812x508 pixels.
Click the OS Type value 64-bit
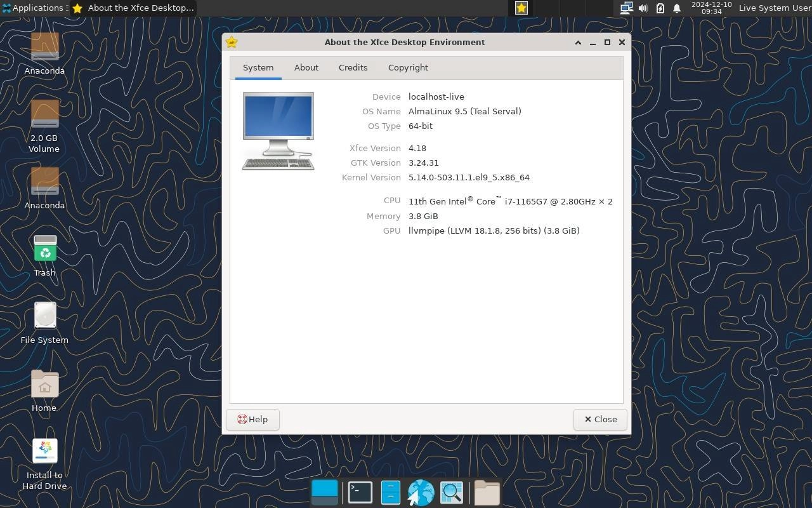pos(421,126)
